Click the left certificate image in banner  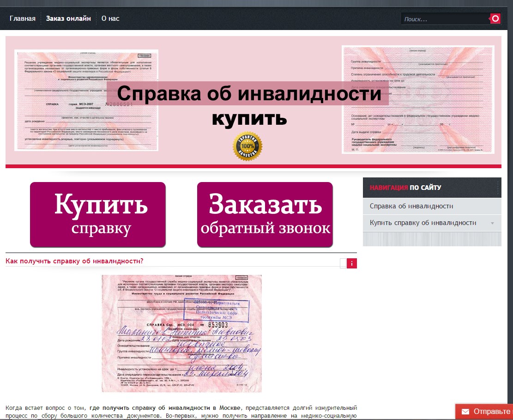click(86, 100)
